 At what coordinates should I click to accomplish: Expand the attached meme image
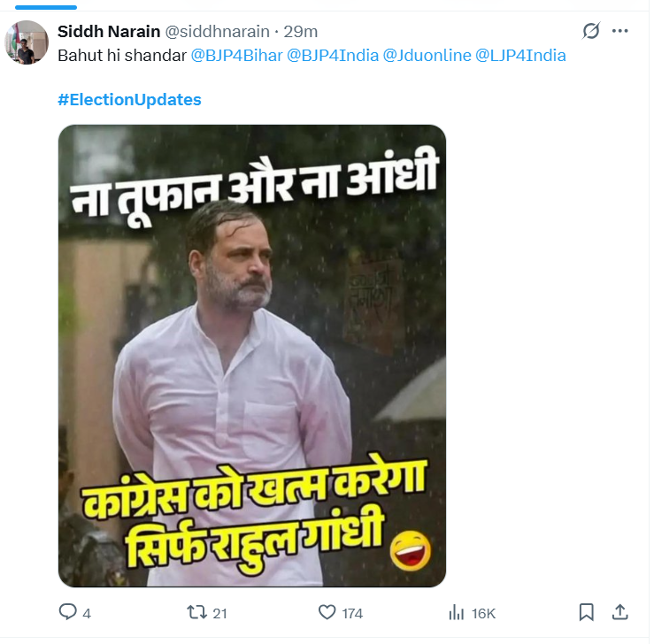click(252, 356)
